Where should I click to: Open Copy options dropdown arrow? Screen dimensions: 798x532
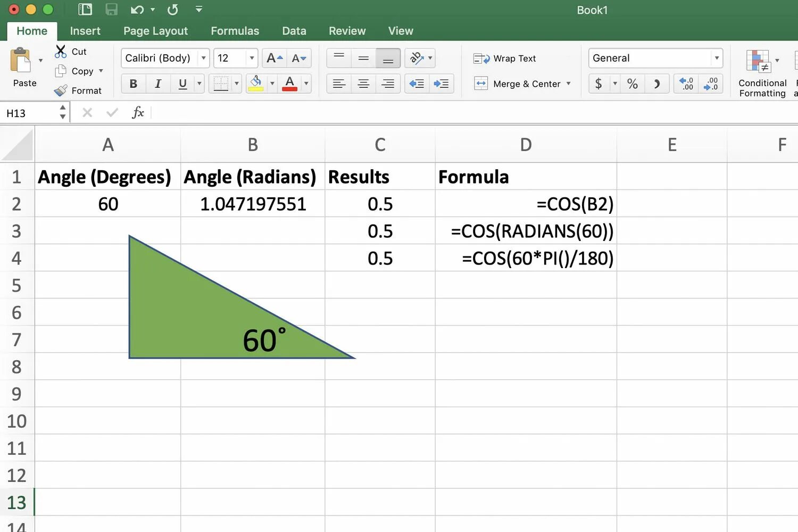point(101,71)
